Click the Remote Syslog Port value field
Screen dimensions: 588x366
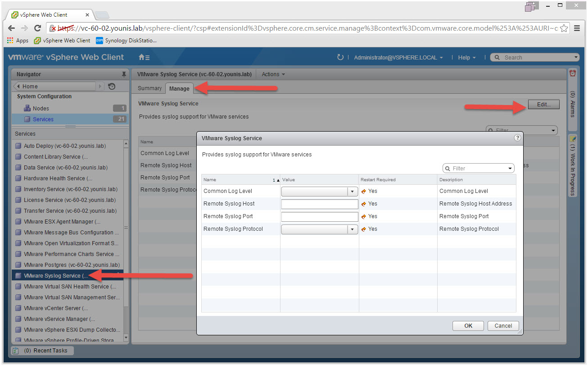pyautogui.click(x=319, y=217)
